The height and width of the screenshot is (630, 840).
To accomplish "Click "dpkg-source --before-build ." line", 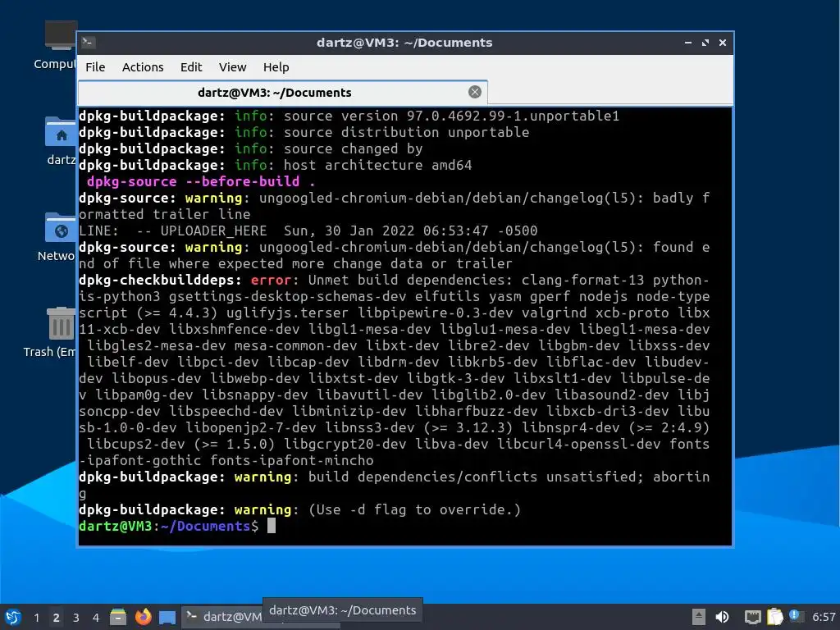I will pos(202,181).
